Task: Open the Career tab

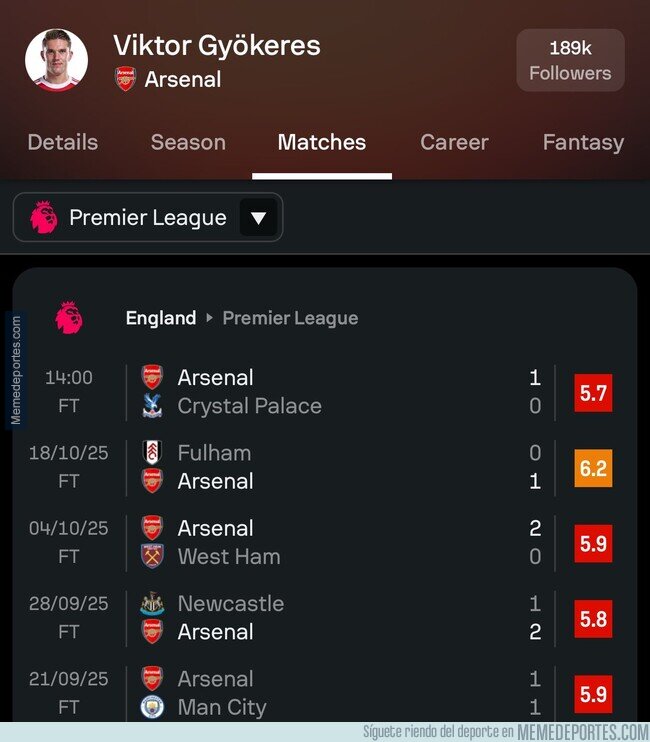Action: tap(453, 142)
